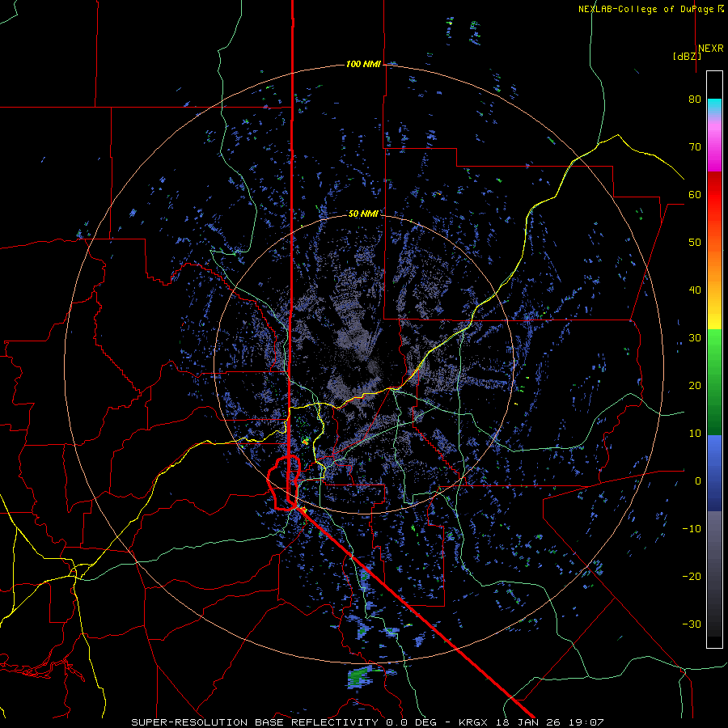This screenshot has height=728, width=728.
Task: Click the 60 value on the dBZ scale
Action: coord(695,194)
